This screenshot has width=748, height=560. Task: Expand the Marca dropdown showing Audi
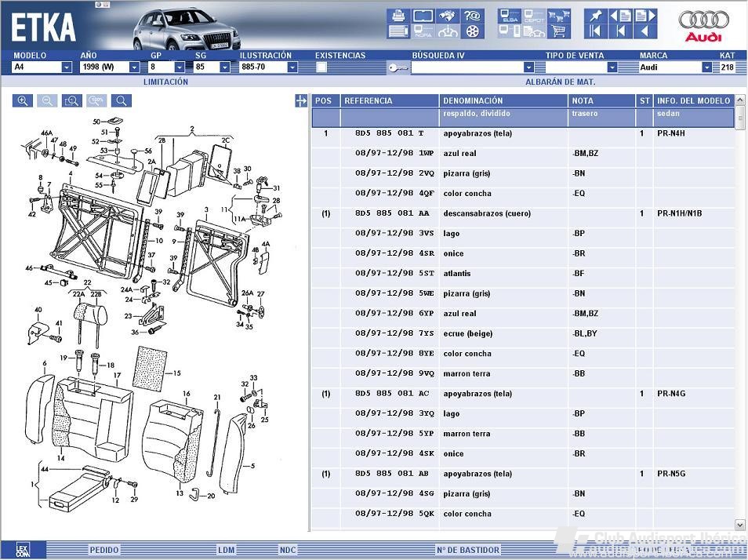point(707,67)
